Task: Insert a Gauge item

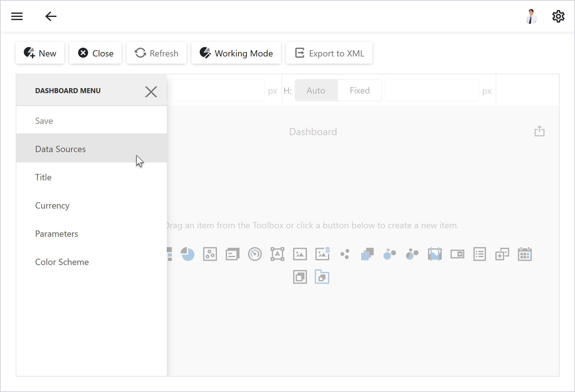Action: click(255, 254)
